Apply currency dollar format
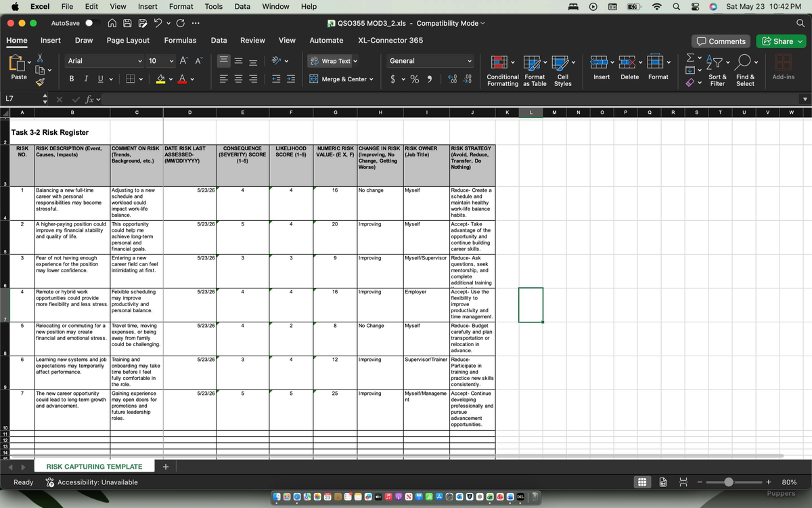The image size is (812, 508). (394, 79)
